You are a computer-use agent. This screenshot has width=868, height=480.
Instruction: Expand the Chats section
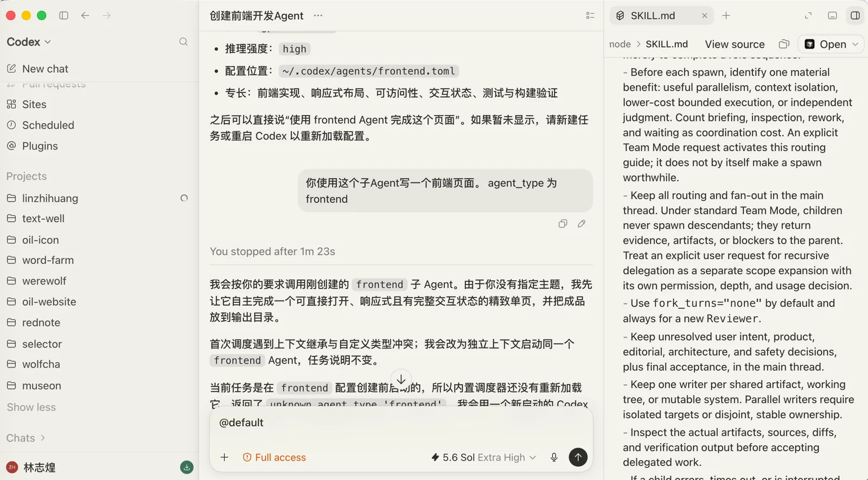(25, 438)
